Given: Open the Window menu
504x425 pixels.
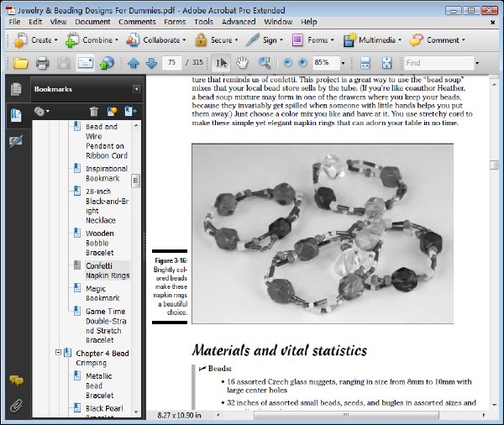Looking at the screenshot, I should point(278,22).
